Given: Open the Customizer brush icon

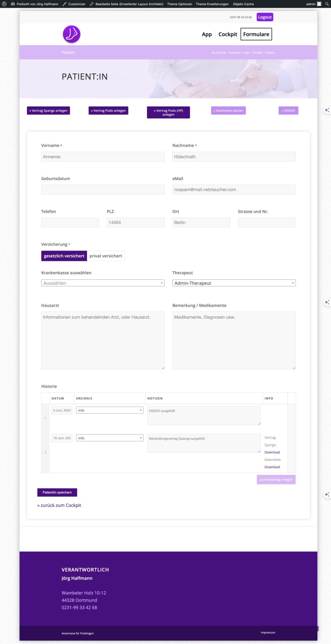Looking at the screenshot, I should (x=65, y=4).
